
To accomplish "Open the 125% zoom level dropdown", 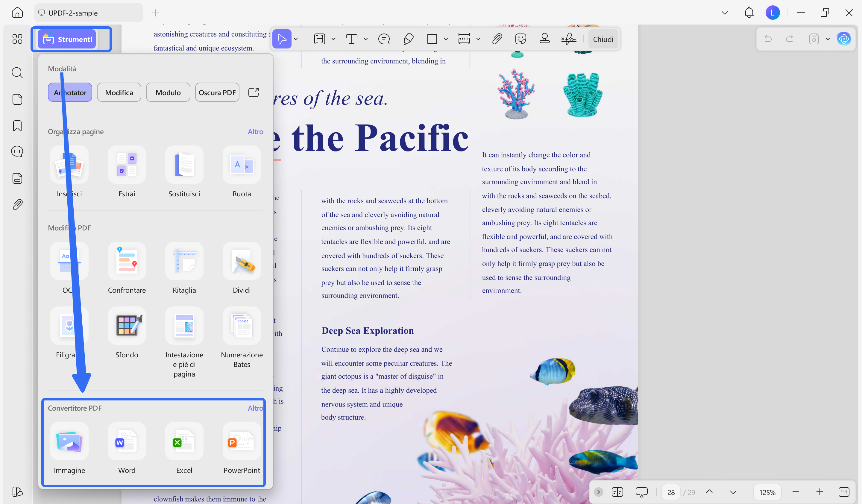I will [x=767, y=492].
